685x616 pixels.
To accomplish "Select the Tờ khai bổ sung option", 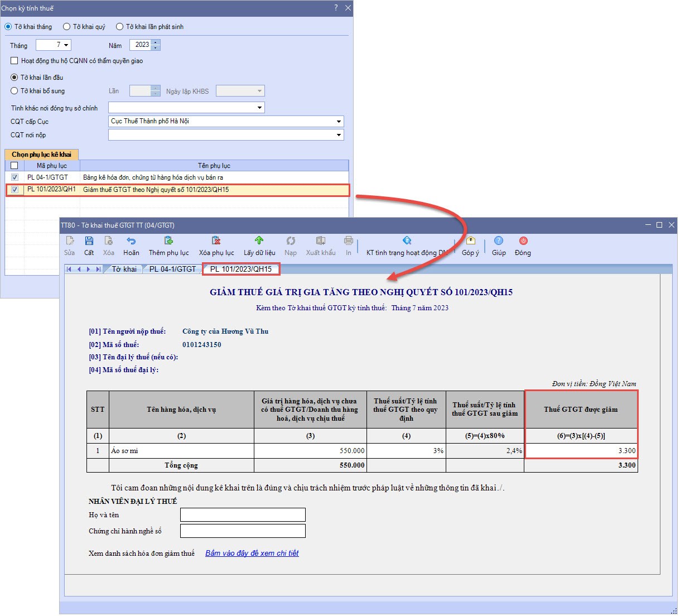I will 15,91.
